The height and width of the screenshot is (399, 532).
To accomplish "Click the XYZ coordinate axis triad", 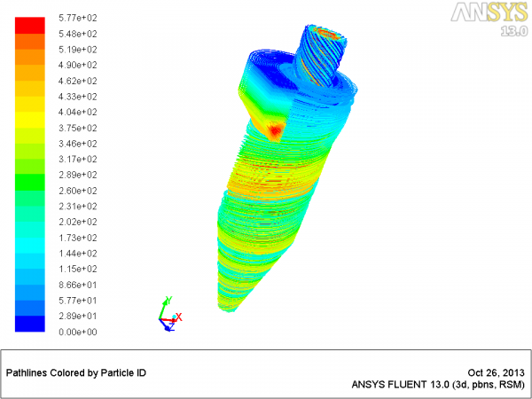I will pyautogui.click(x=170, y=314).
